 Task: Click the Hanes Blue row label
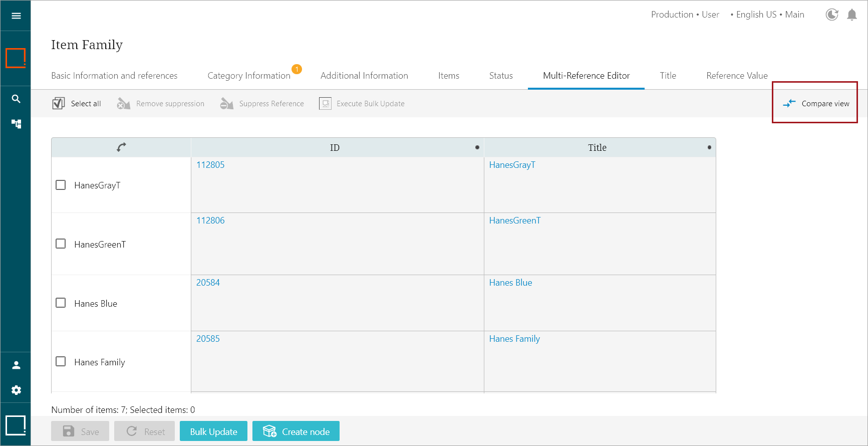pyautogui.click(x=96, y=304)
